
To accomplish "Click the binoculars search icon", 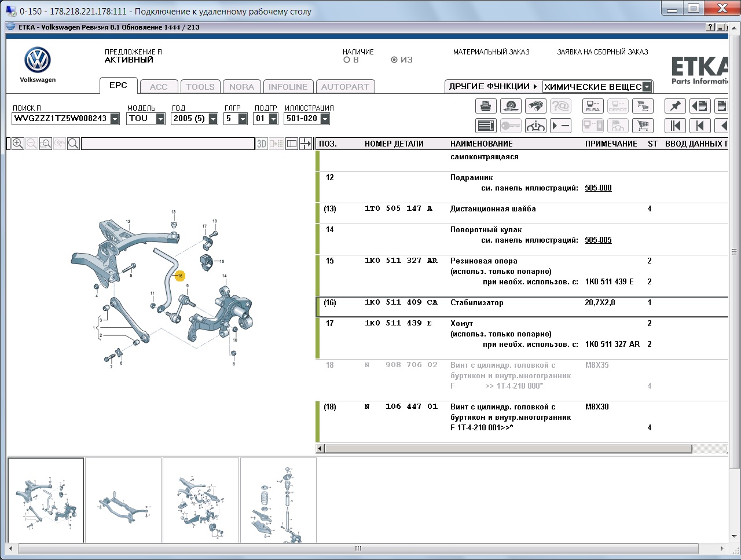I will (x=535, y=106).
